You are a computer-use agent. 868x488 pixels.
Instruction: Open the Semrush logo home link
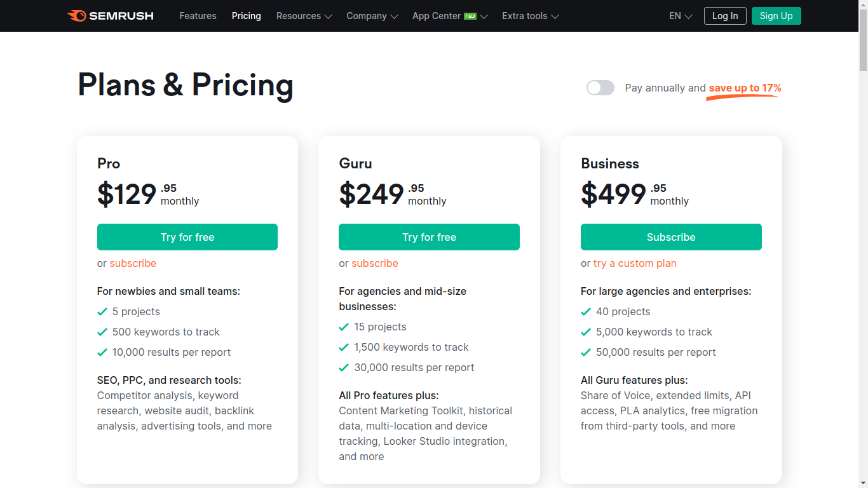[111, 16]
